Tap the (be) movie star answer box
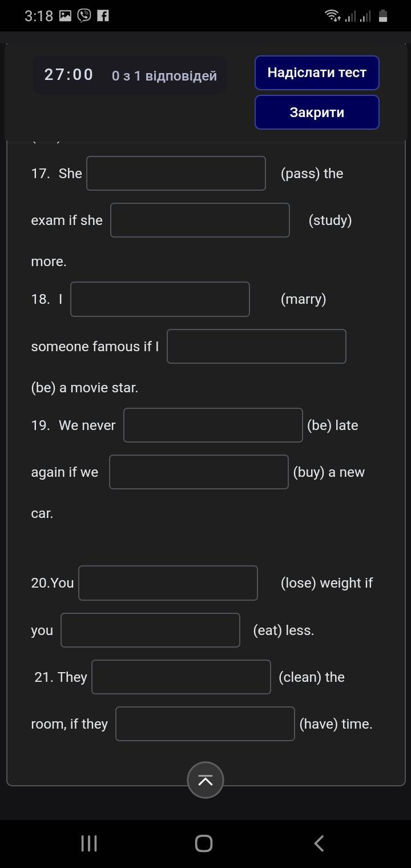This screenshot has height=868, width=411. [x=256, y=346]
